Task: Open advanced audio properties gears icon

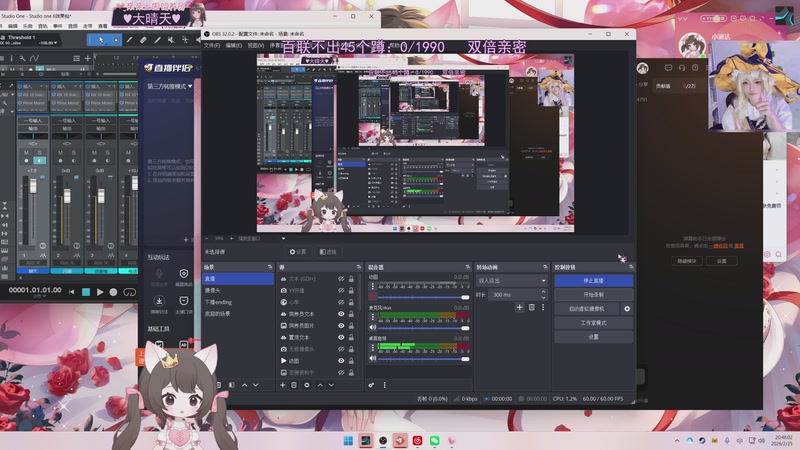Action: coord(371,385)
